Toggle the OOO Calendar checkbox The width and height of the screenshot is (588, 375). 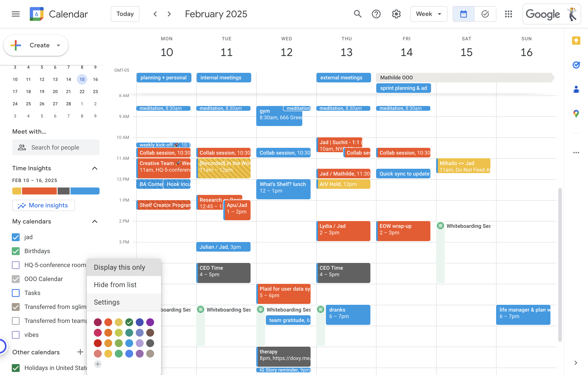click(16, 279)
